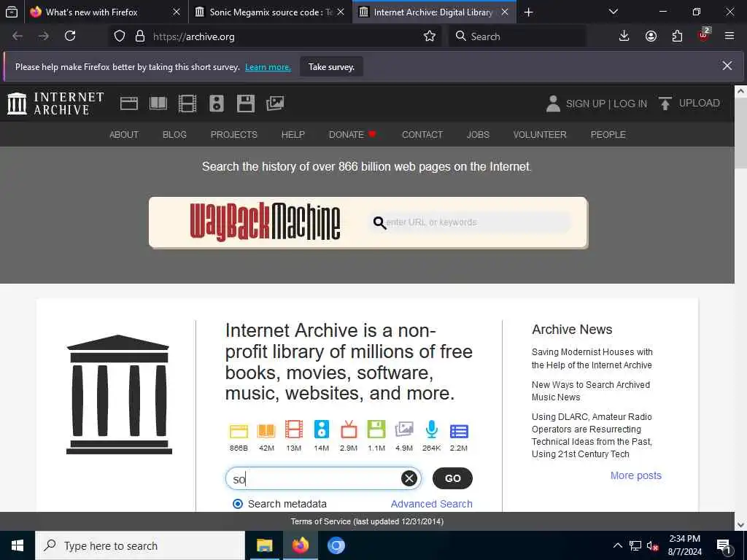Screen dimensions: 747x560
Task: Open File Explorer from the taskbar
Action: (264, 545)
